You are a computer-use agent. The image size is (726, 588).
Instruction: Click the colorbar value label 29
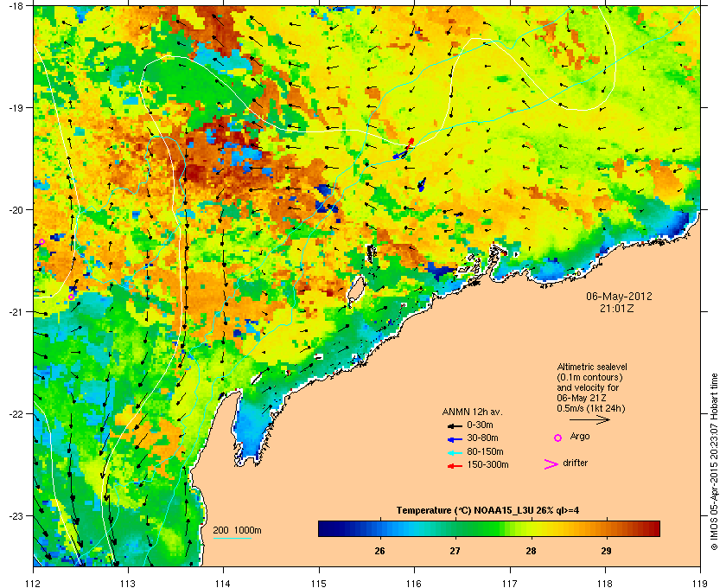606,551
